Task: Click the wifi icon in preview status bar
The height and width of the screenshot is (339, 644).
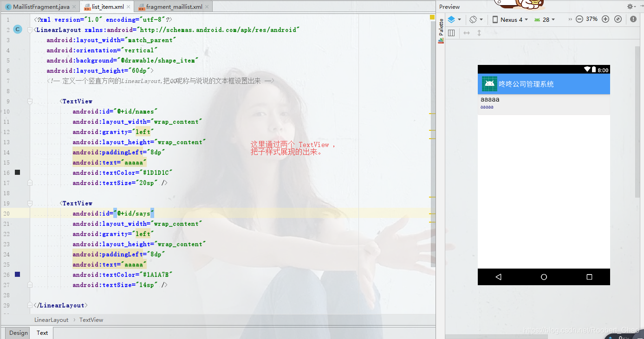Action: click(587, 70)
